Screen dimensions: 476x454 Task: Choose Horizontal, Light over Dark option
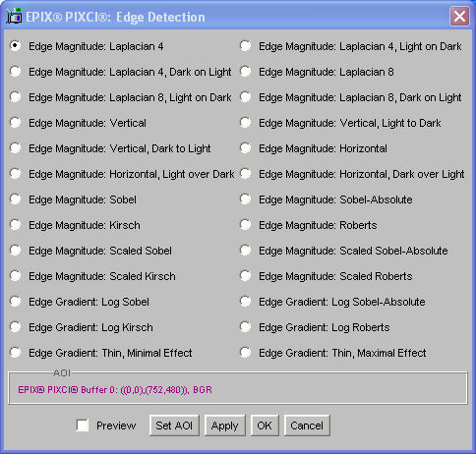tap(16, 174)
